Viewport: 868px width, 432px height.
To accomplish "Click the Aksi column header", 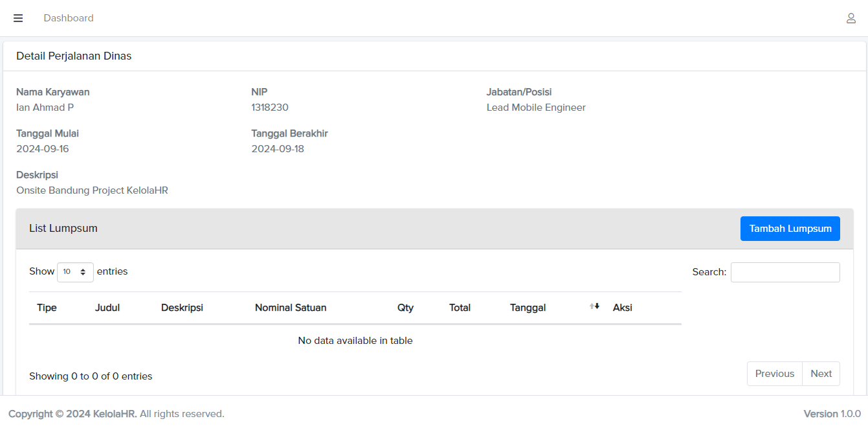I will tap(622, 308).
